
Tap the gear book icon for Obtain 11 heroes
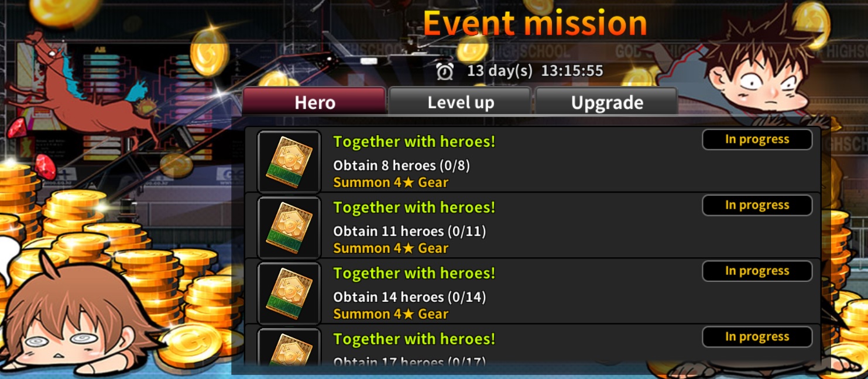289,228
